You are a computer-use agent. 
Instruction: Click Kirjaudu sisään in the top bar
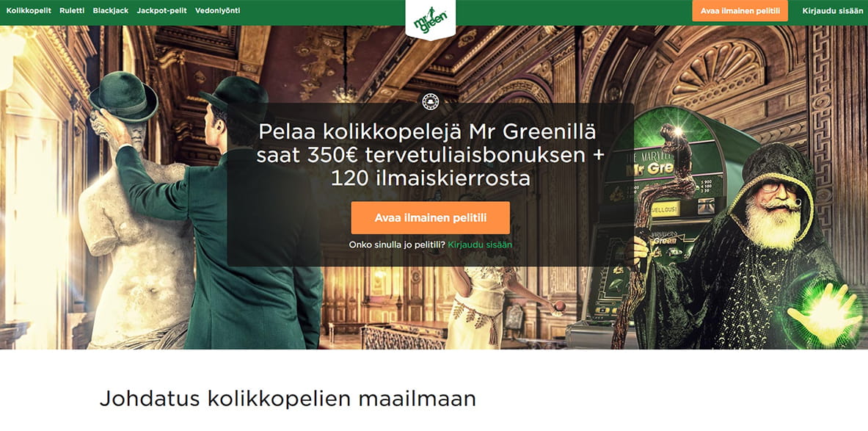(x=831, y=10)
